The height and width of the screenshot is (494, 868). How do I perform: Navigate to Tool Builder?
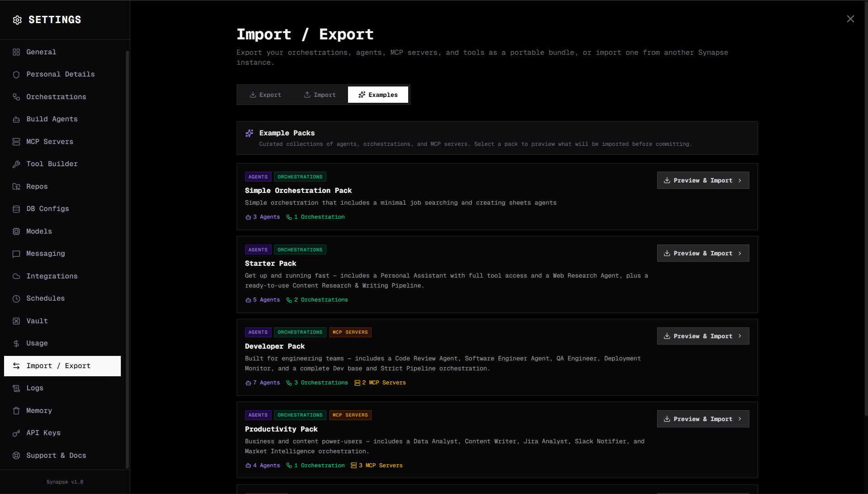[62, 164]
